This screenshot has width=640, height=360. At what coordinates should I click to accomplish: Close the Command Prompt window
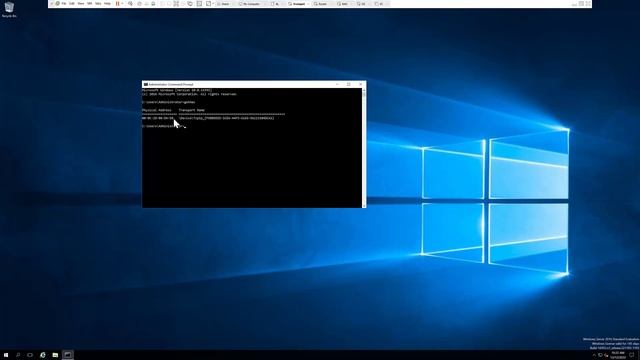(x=360, y=84)
